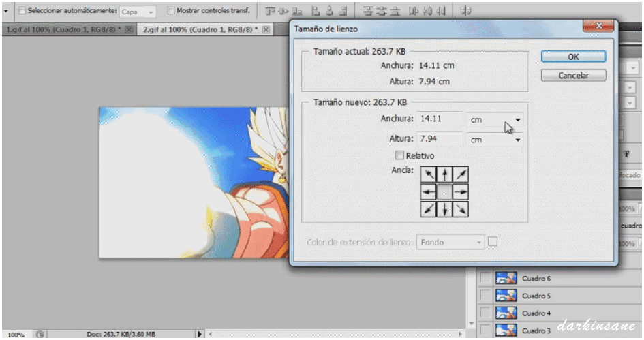Click the align right edges icon
Viewport: 644px width, 340px height.
[x=343, y=12]
